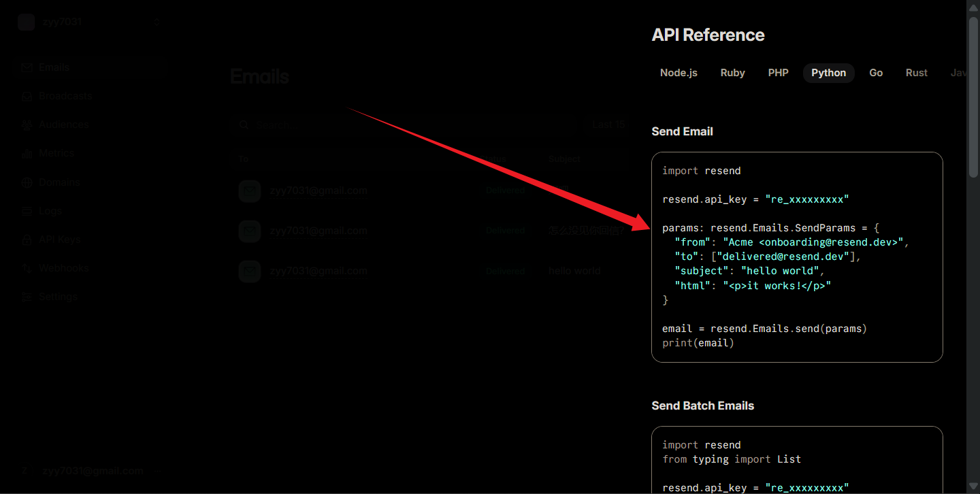Click the Subject column header
Image resolution: width=980 pixels, height=494 pixels.
tap(564, 159)
